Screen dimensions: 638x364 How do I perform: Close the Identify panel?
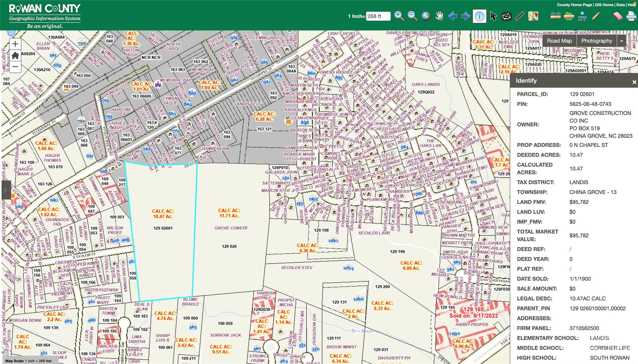[634, 82]
